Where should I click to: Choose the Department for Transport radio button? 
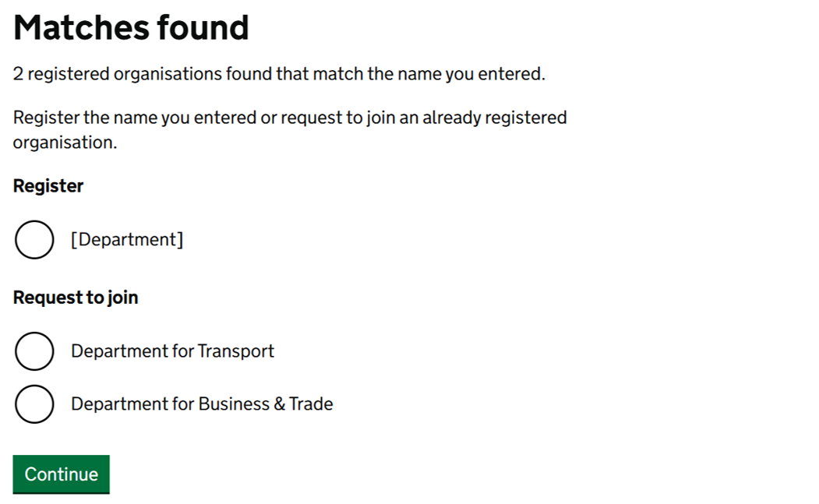coord(34,351)
